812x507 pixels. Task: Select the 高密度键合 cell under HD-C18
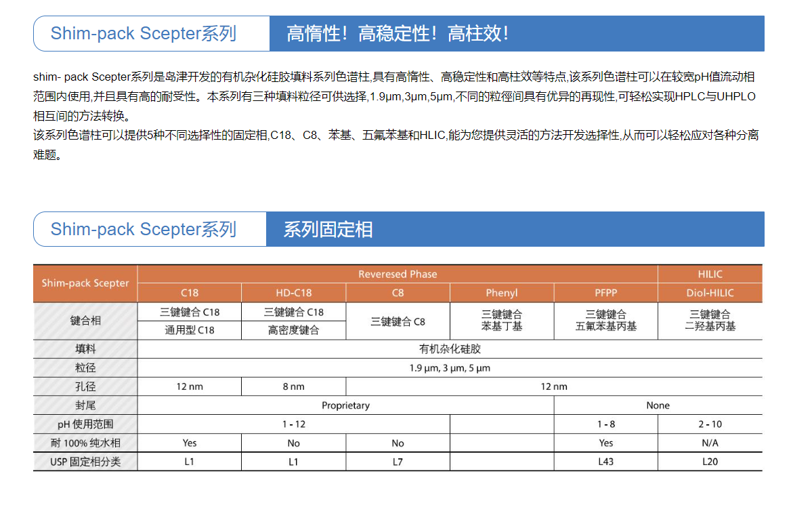point(293,330)
